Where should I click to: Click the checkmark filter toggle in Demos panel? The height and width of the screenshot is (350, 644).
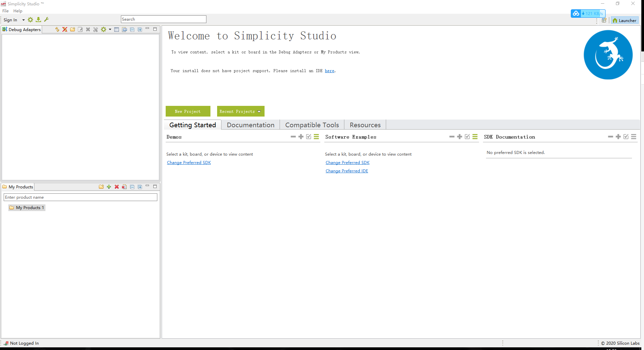click(308, 137)
